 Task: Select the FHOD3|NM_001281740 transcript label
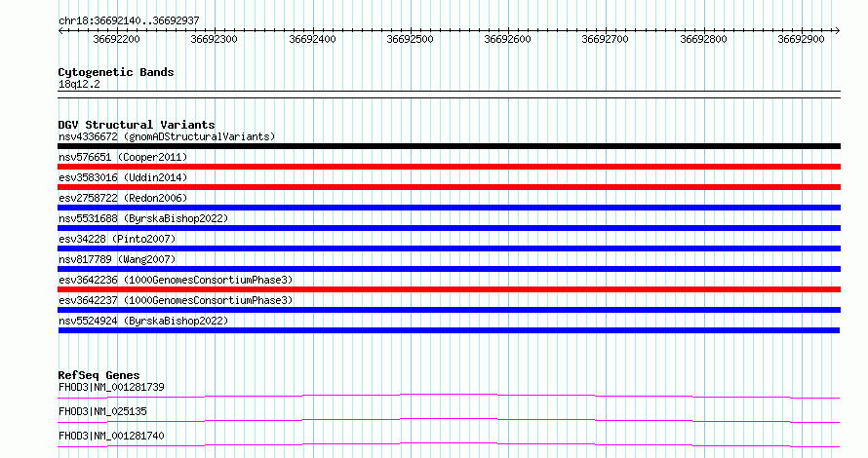click(111, 436)
